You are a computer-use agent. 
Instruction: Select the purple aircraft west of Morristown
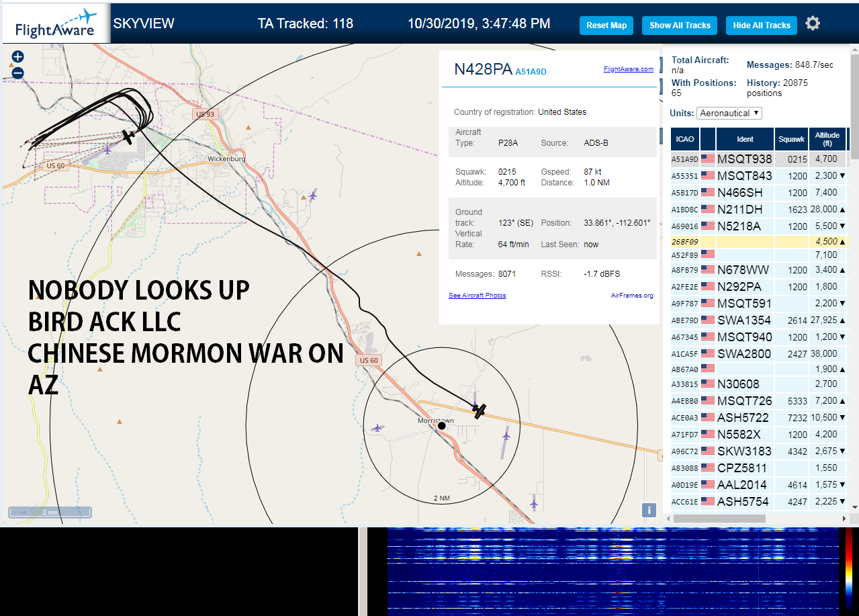[377, 428]
